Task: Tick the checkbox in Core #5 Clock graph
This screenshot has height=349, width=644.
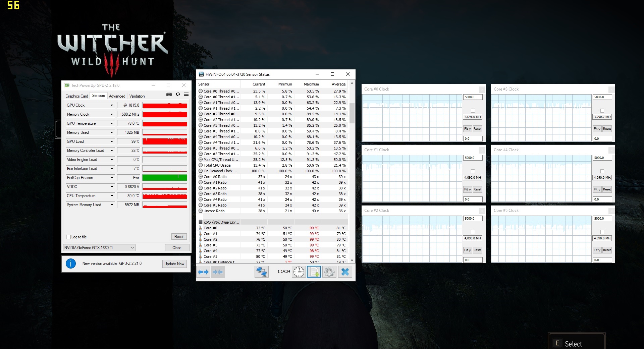Action: pos(602,232)
